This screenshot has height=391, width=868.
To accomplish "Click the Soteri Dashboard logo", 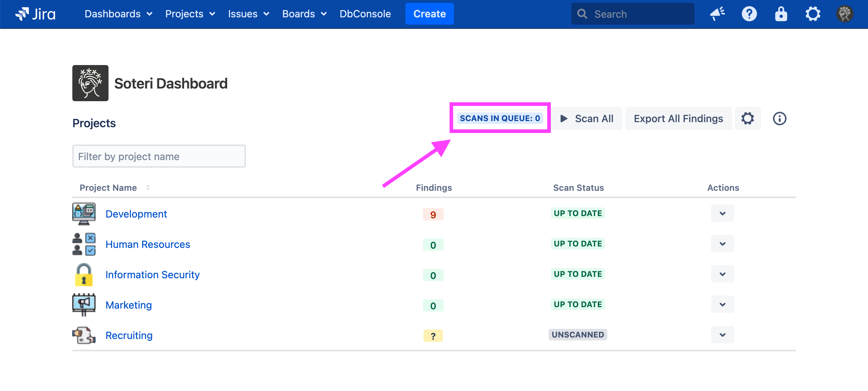I will click(90, 83).
